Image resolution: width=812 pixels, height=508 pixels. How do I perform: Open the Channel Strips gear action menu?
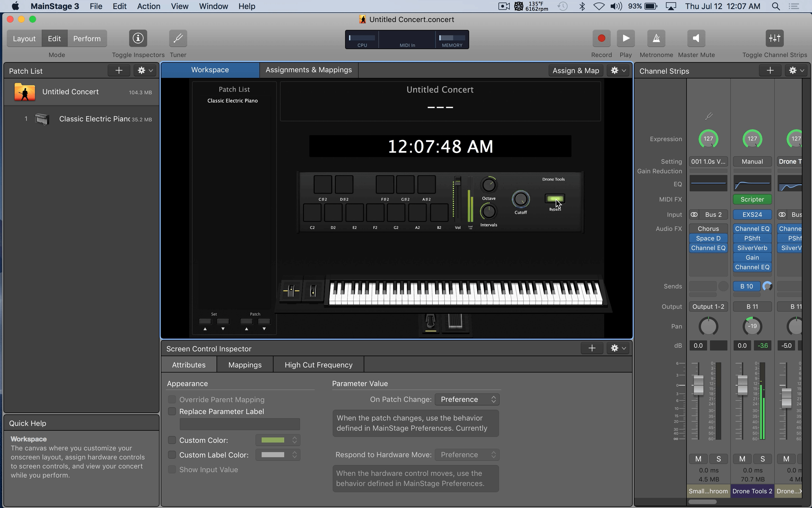point(796,71)
